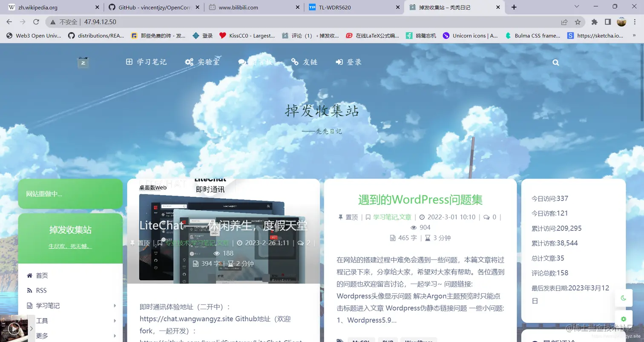Expand the 更多 sidebar submenu arrow
Screen dimensions: 644x342
(x=115, y=336)
